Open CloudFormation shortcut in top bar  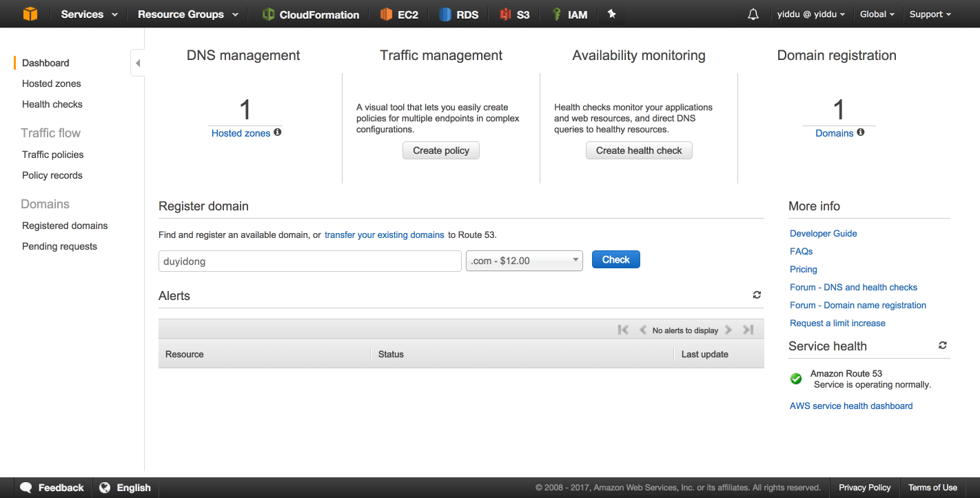click(311, 14)
